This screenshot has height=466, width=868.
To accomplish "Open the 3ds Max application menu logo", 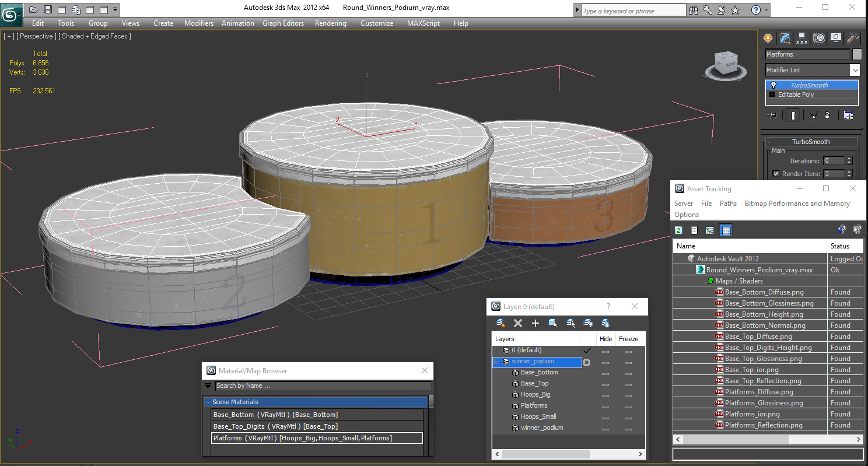I will point(11,14).
